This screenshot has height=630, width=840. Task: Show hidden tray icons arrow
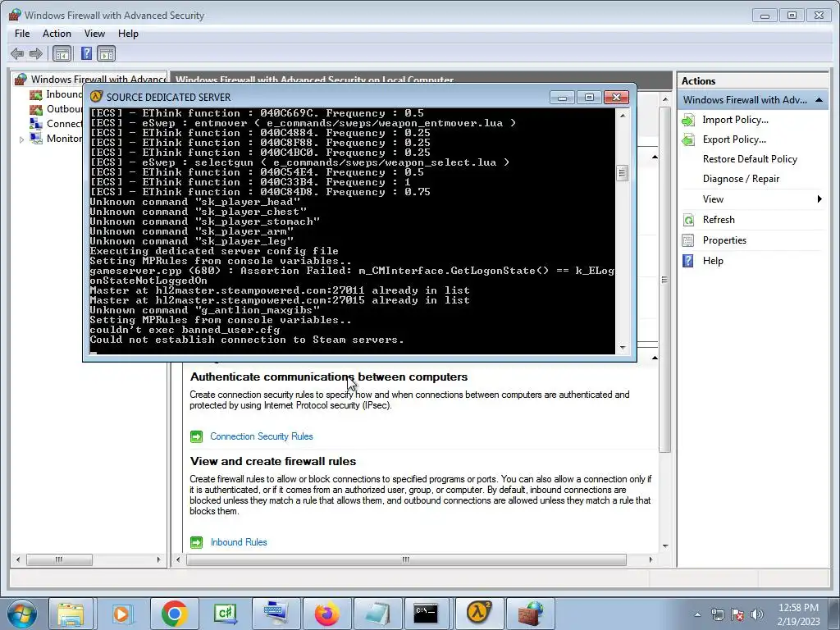[697, 614]
